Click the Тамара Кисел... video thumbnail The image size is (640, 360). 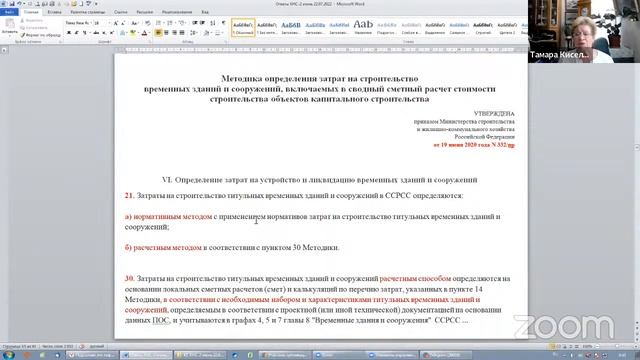(x=584, y=31)
